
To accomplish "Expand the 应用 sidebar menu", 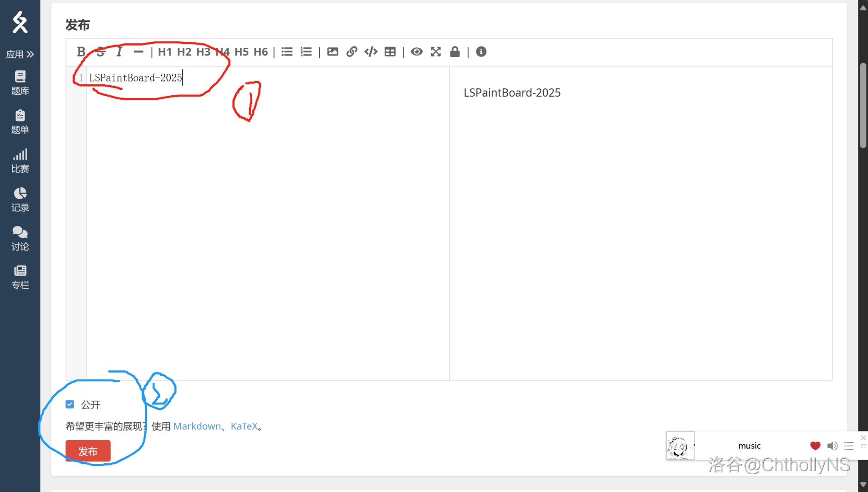I will [x=20, y=54].
